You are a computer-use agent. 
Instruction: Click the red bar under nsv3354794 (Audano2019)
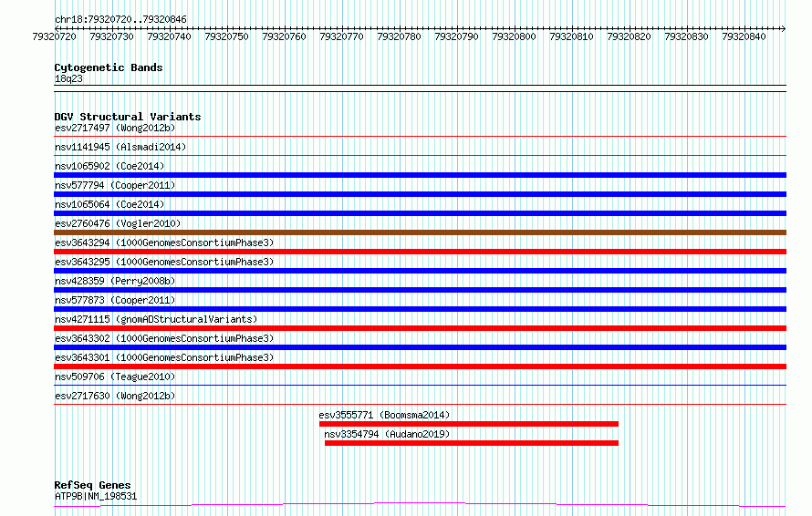[x=472, y=443]
